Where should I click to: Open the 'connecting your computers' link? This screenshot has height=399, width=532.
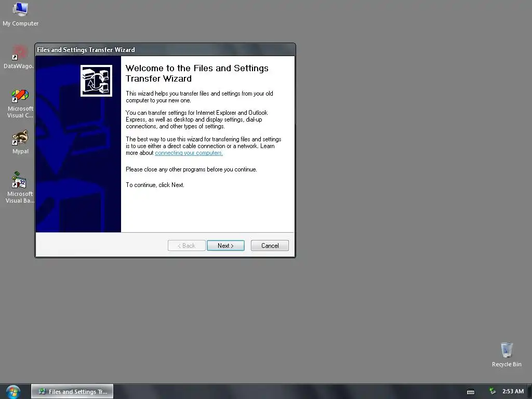[189, 153]
